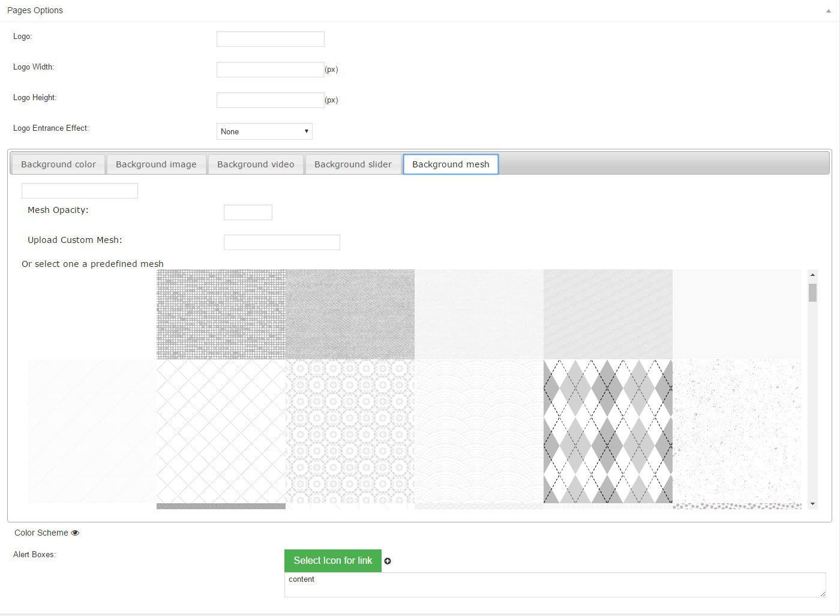Click the mesh list scroll up arrow

(x=812, y=275)
